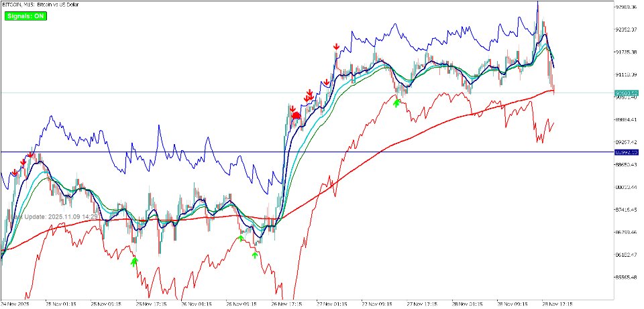
Task: Click the red sell cluster marker after 26 Nov 17:15
Action: tap(296, 116)
